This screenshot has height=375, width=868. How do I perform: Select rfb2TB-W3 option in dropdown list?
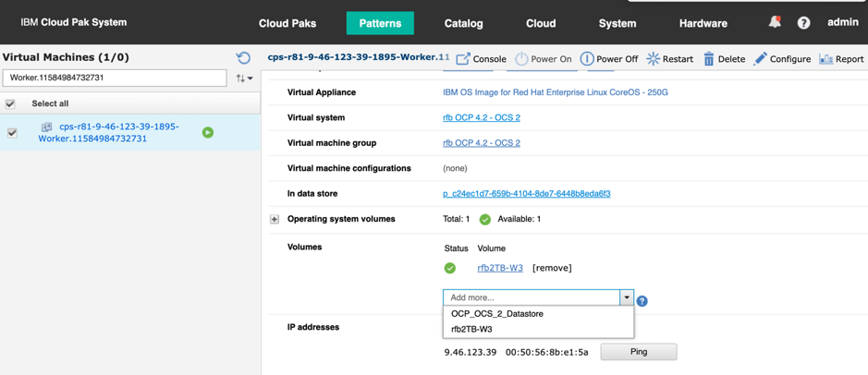click(x=538, y=329)
